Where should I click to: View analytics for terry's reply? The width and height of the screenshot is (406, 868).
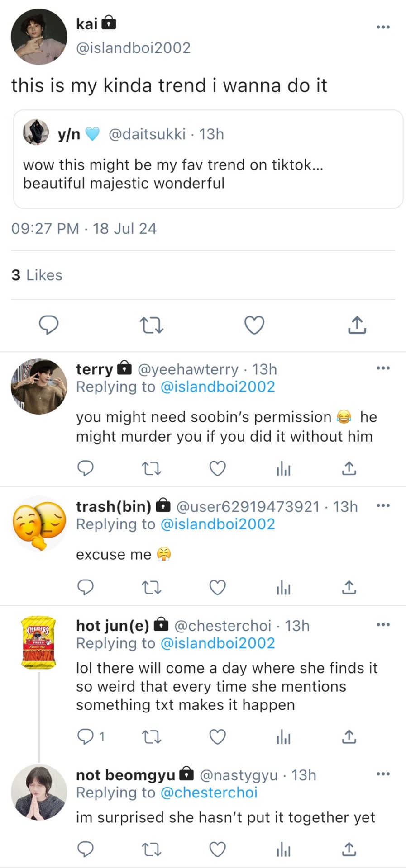coord(283,468)
